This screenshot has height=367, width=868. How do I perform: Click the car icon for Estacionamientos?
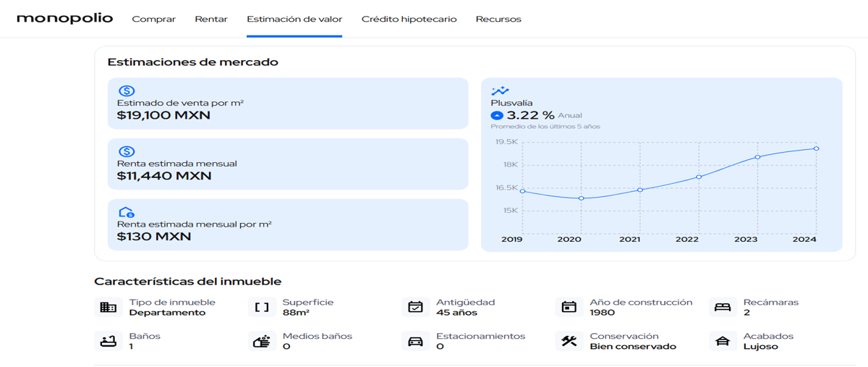click(415, 341)
